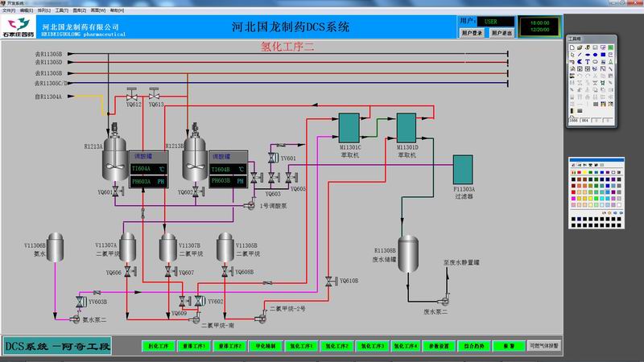Viewport: 644px width, 362px height.
Task: Click the YQ612 valve symbol
Action: point(132,94)
